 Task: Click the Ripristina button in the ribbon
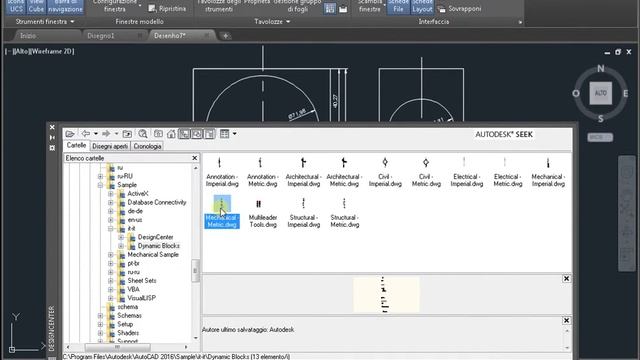coord(167,9)
